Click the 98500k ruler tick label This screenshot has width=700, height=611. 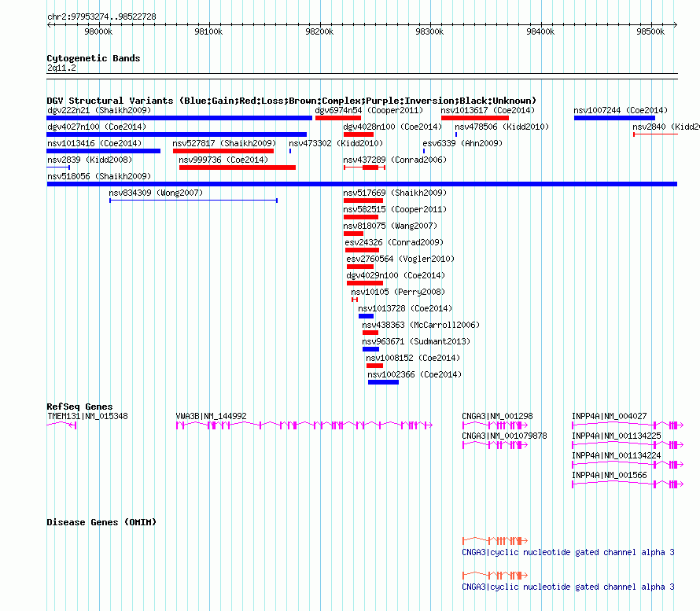650,31
